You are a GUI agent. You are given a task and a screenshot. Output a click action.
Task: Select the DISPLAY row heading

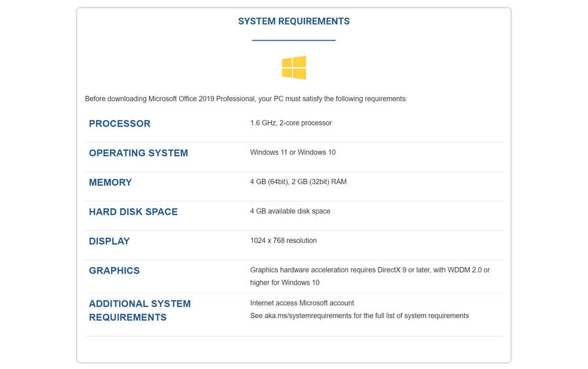click(109, 241)
